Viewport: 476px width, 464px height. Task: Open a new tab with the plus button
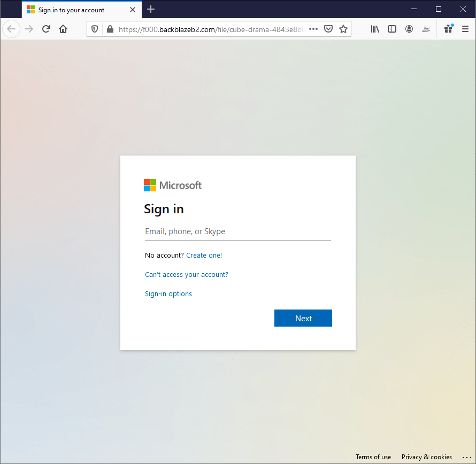point(151,10)
